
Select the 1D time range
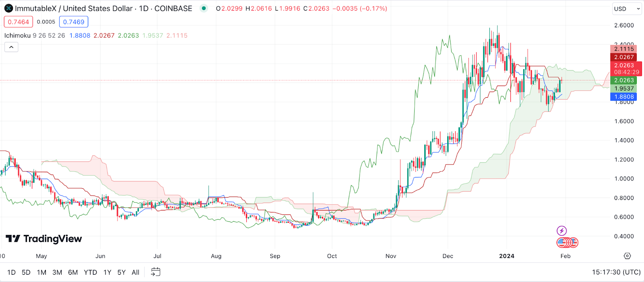click(x=11, y=272)
